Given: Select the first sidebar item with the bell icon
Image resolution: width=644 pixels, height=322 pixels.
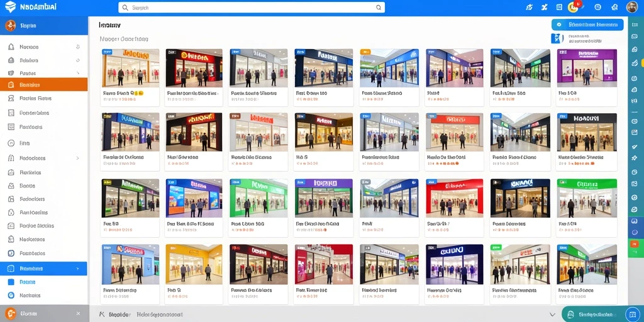Looking at the screenshot, I should [44, 47].
